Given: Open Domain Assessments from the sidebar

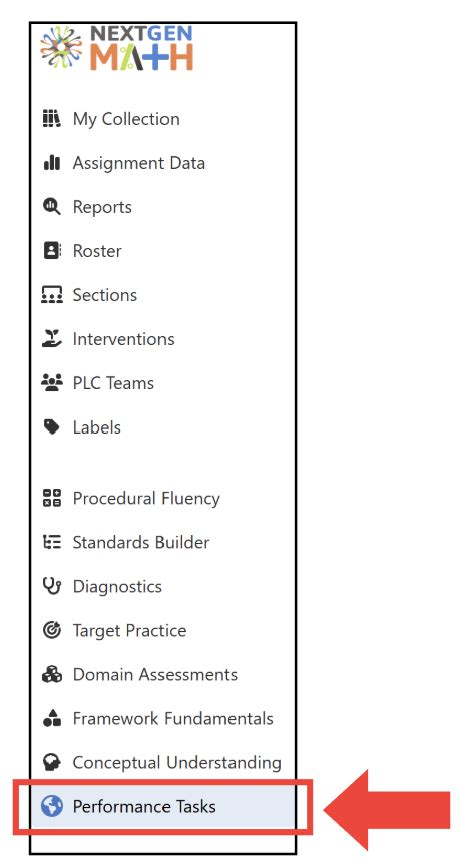Looking at the screenshot, I should (x=140, y=674).
